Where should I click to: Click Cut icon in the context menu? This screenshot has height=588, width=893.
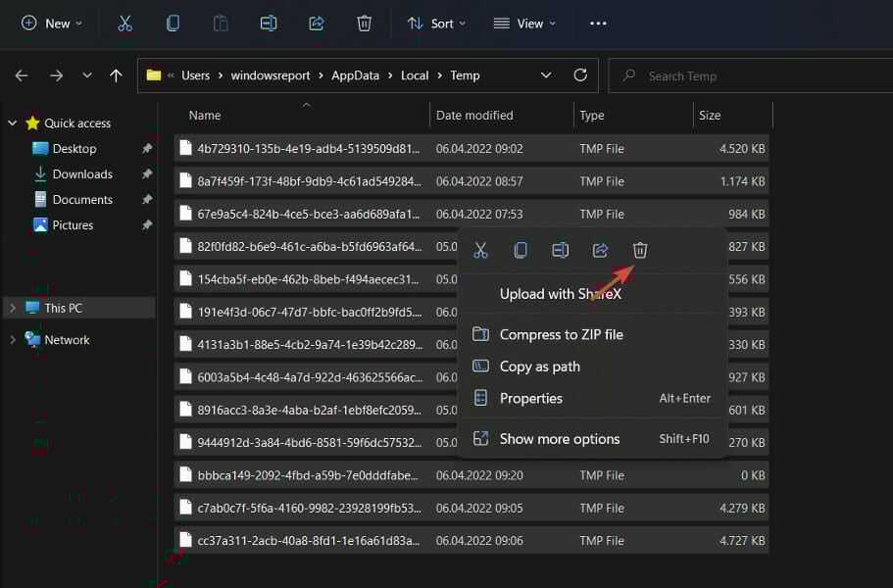pos(480,250)
